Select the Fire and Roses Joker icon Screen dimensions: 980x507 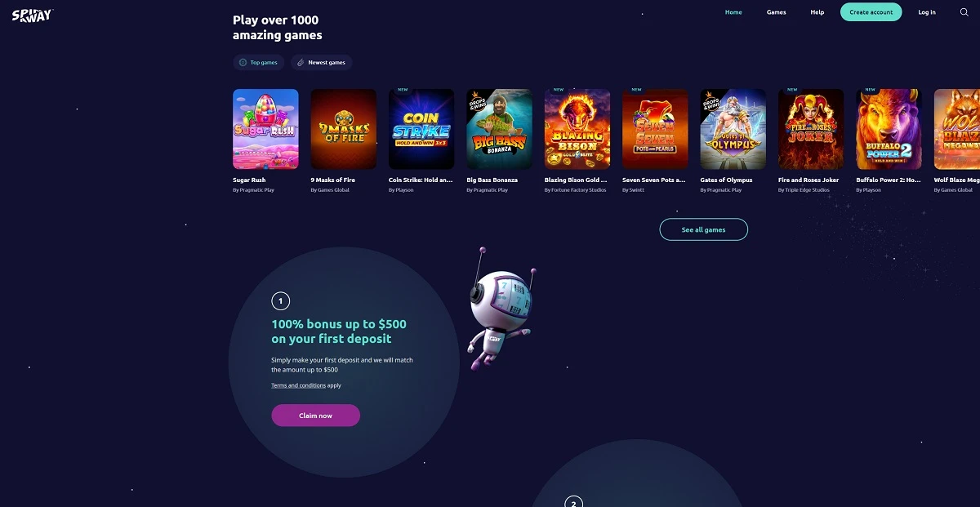point(811,129)
